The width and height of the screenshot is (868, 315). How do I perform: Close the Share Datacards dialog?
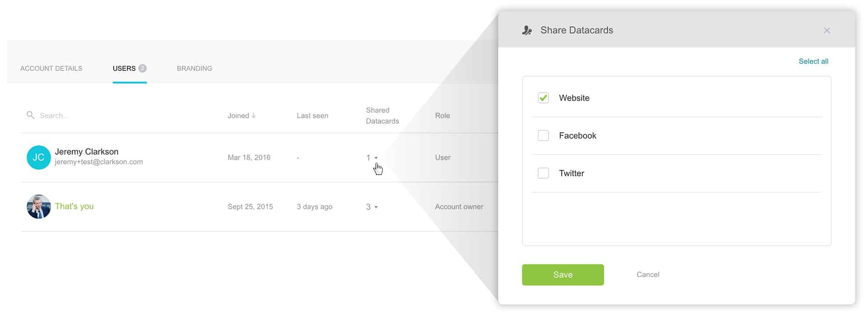pyautogui.click(x=826, y=30)
